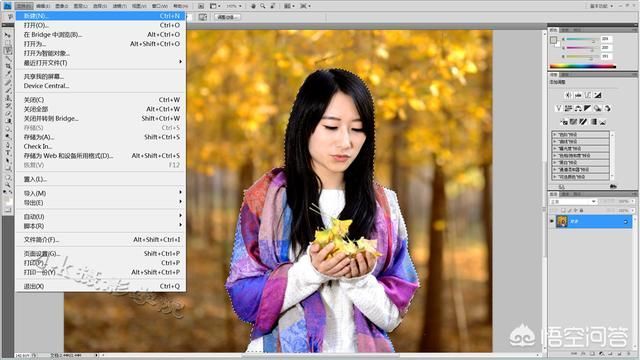Hide the 背景 layer with eye icon
Screen dimensions: 640x360
pos(552,221)
